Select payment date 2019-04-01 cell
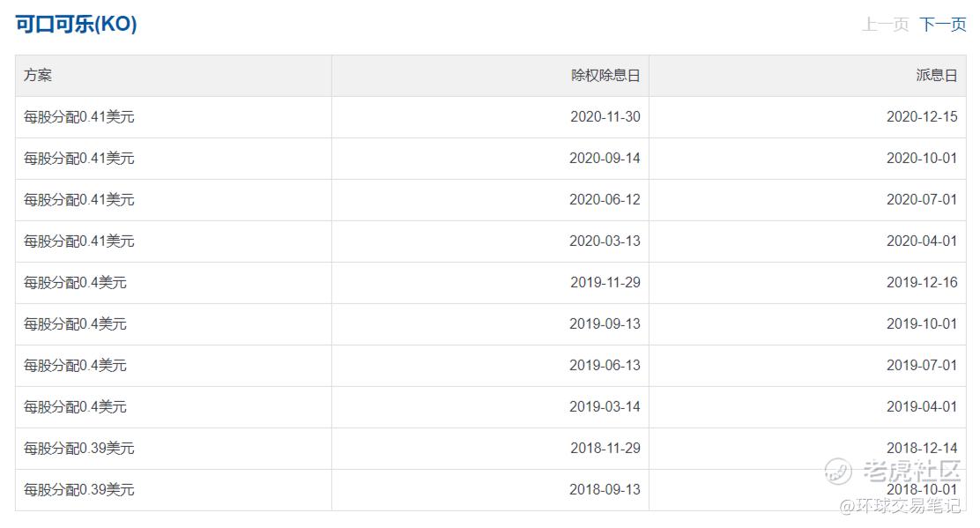980x528 pixels. point(921,407)
